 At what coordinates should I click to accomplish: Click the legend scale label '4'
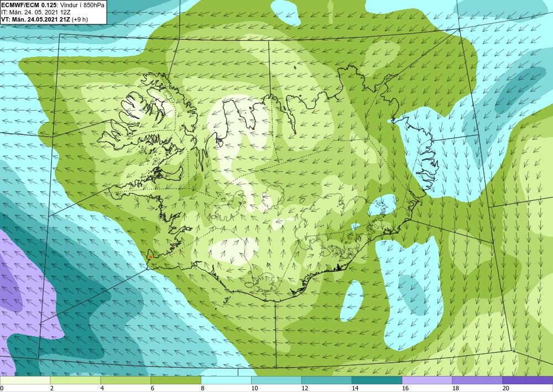[102, 389]
